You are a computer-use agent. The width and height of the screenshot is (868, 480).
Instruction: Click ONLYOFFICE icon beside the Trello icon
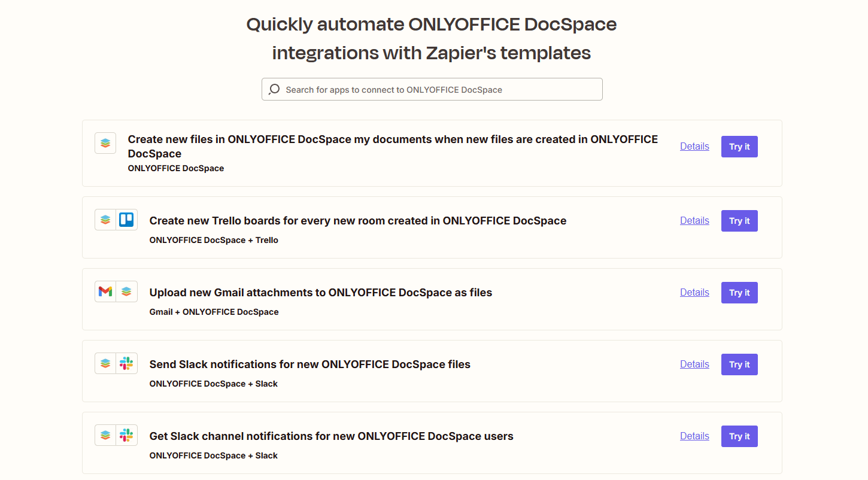(105, 220)
